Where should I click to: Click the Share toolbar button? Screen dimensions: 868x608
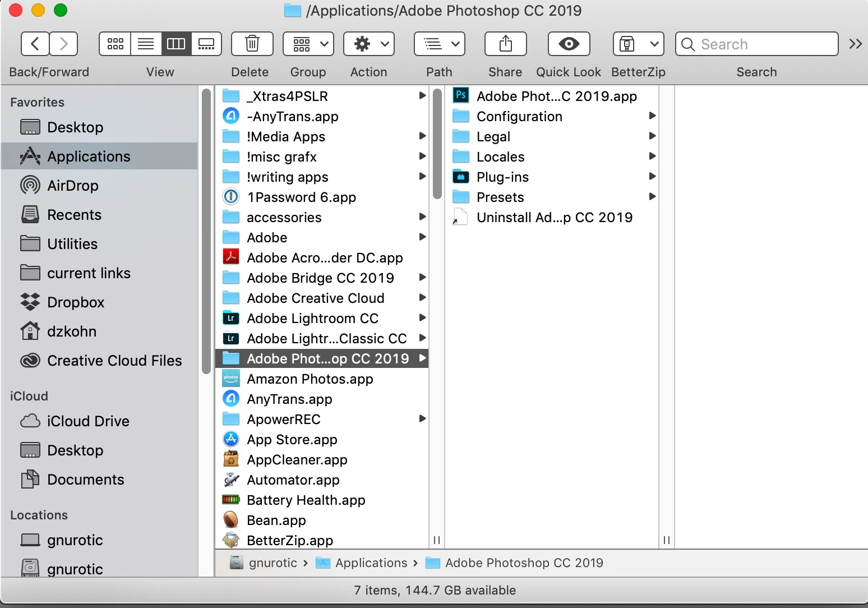point(506,44)
